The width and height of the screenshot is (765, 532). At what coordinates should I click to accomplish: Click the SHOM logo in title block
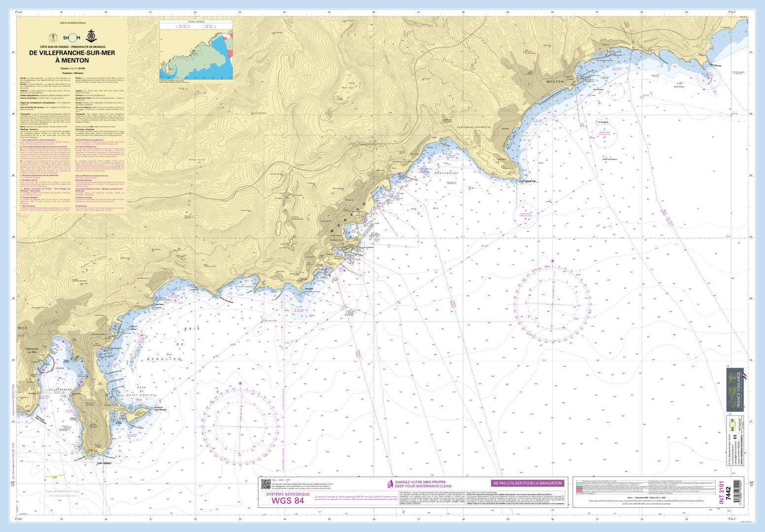coord(71,38)
